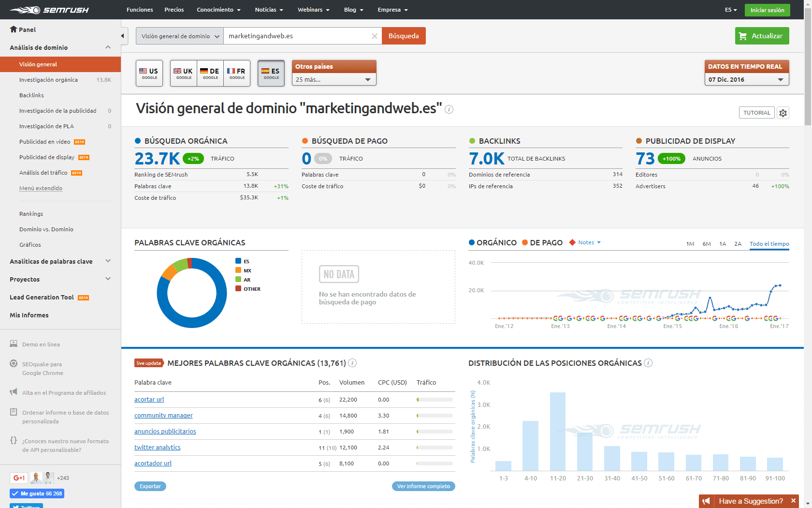Open the acortar url keyword link

click(x=149, y=399)
